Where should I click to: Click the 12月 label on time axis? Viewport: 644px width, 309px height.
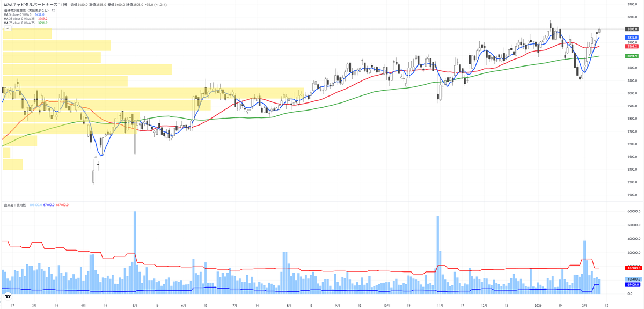(x=484, y=305)
